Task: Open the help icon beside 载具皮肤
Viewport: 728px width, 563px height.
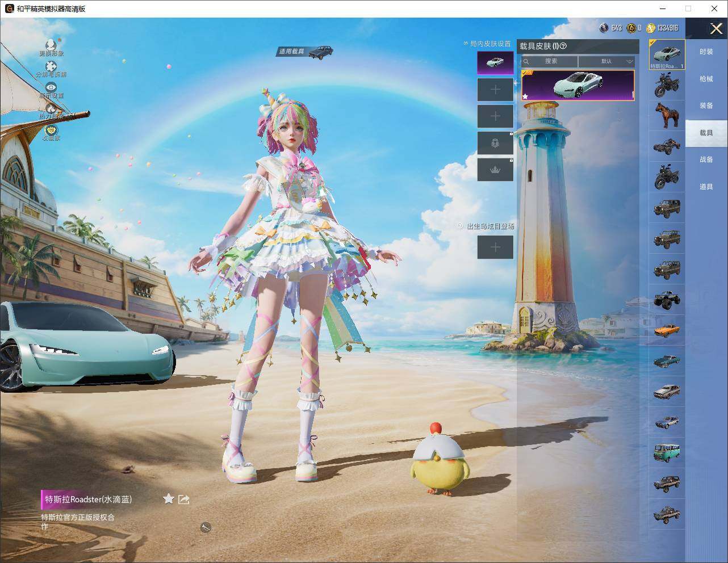Action: (564, 46)
